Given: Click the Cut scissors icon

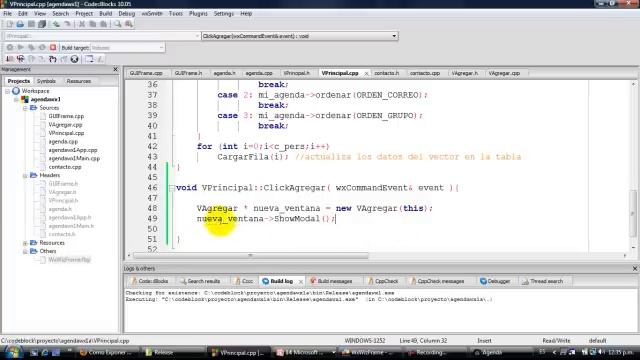Looking at the screenshot, I should [82, 24].
